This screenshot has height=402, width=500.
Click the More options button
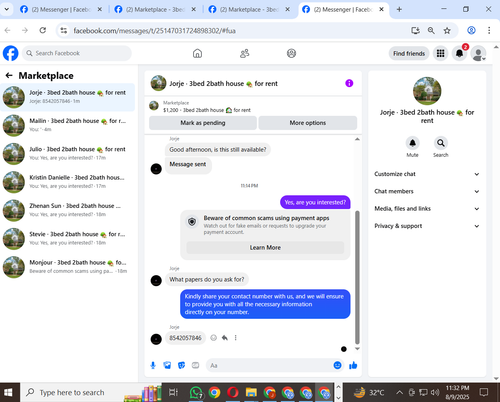pyautogui.click(x=308, y=123)
